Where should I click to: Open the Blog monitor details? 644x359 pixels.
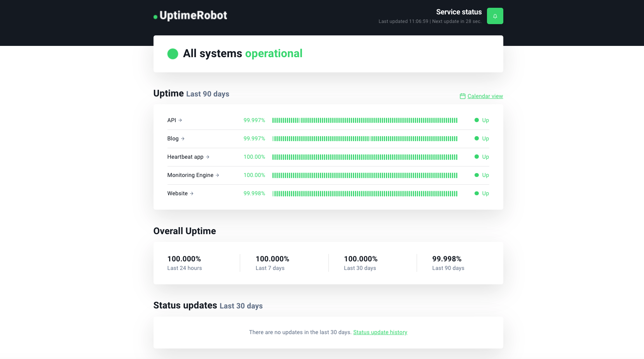click(x=176, y=138)
